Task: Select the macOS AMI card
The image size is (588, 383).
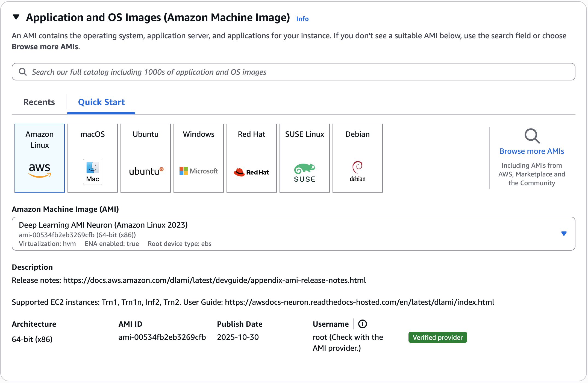Action: click(92, 158)
